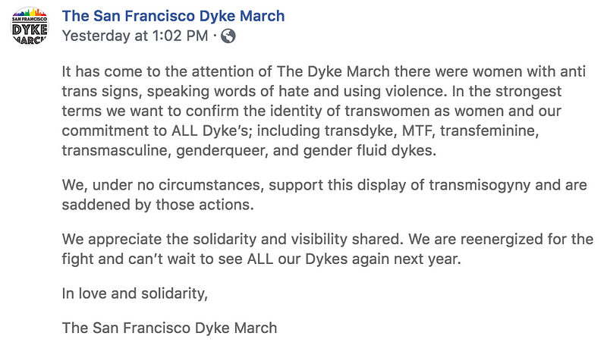The height and width of the screenshot is (364, 607).
Task: Open the post's "Yesterday at 1:02 PM" timestamp
Action: tap(134, 36)
